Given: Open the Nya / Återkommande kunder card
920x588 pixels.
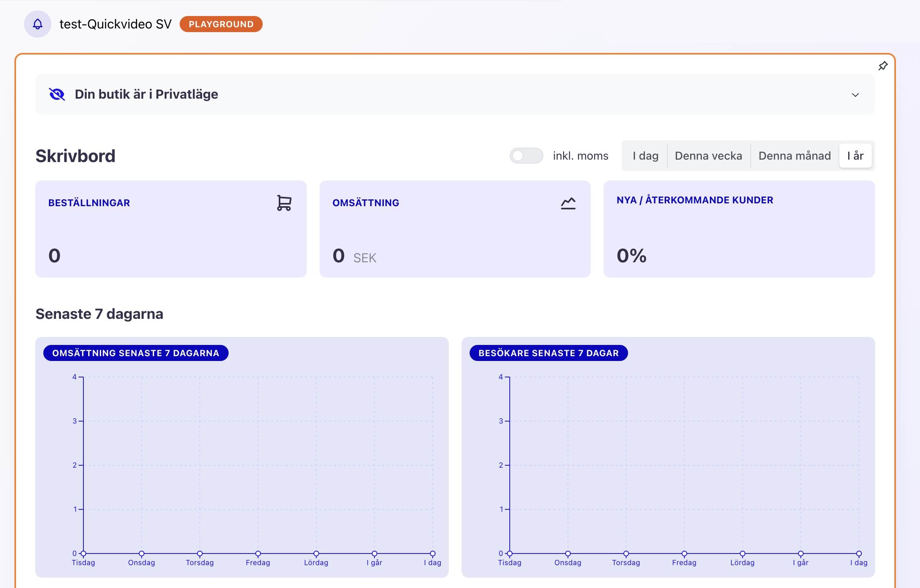Looking at the screenshot, I should click(x=739, y=229).
